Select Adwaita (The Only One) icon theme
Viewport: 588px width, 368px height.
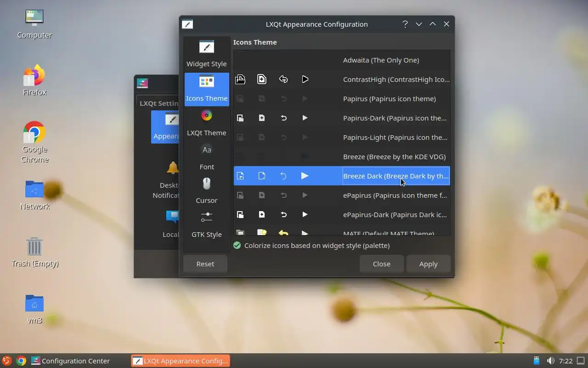coord(342,60)
